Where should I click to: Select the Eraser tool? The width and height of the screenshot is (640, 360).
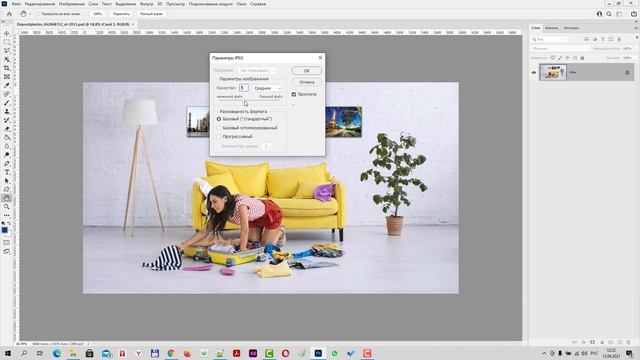[7, 129]
